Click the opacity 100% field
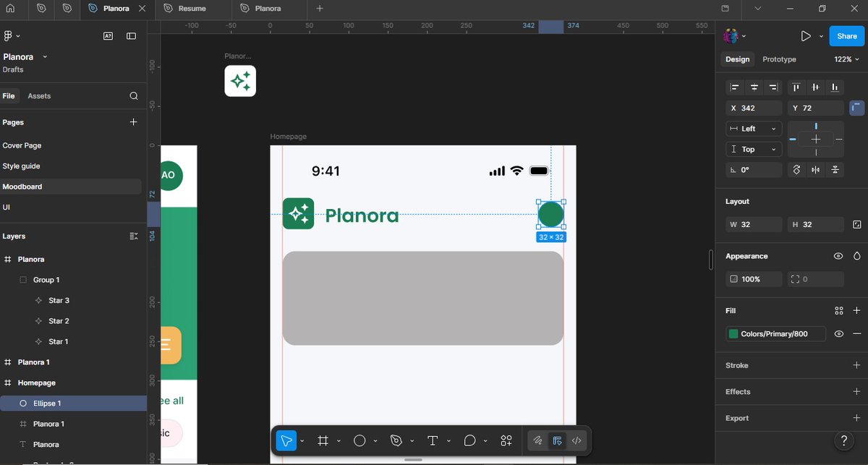This screenshot has height=465, width=868. tap(754, 279)
